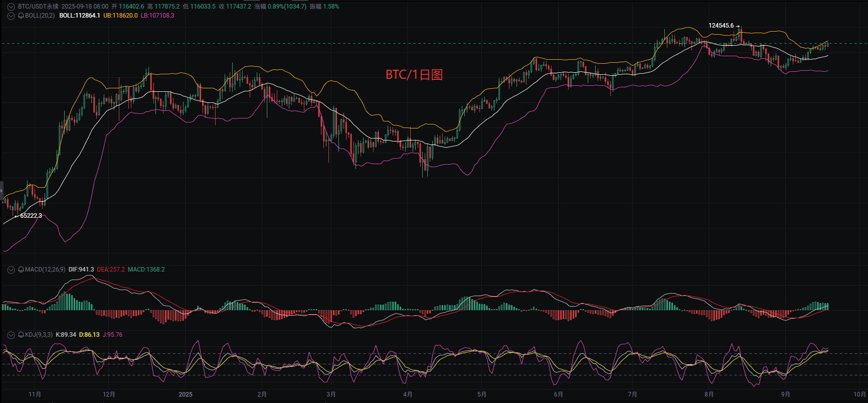Click the open price 116402.6
Viewport: 868px width, 403px height.
[131, 7]
